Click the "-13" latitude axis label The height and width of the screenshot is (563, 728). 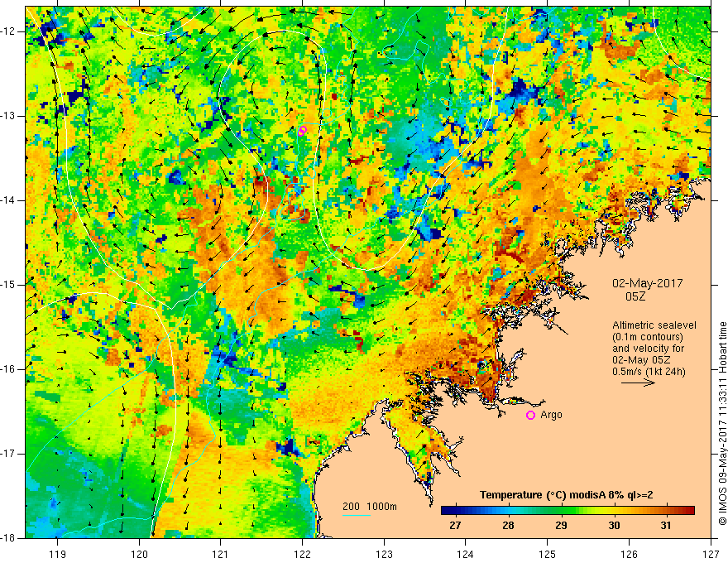[9, 116]
